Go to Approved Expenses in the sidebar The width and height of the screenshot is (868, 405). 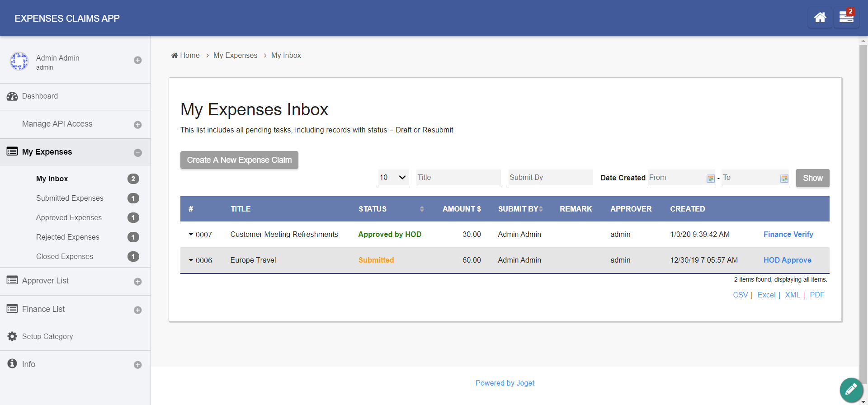[x=69, y=217]
